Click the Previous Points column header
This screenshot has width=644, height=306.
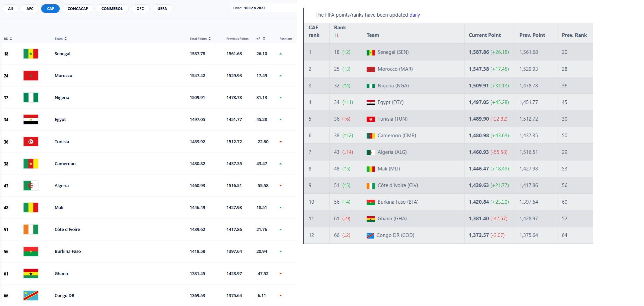[x=237, y=39]
